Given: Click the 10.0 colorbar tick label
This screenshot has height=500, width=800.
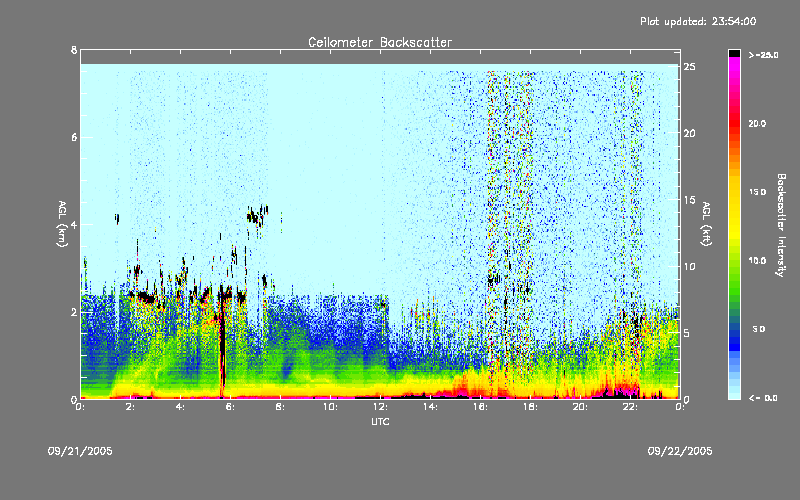Looking at the screenshot, I should (757, 261).
